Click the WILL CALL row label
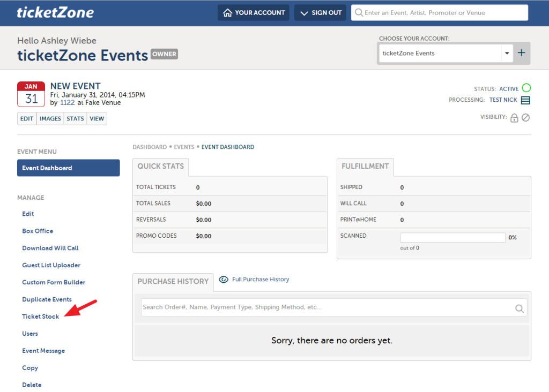The height and width of the screenshot is (392, 549). click(x=353, y=203)
